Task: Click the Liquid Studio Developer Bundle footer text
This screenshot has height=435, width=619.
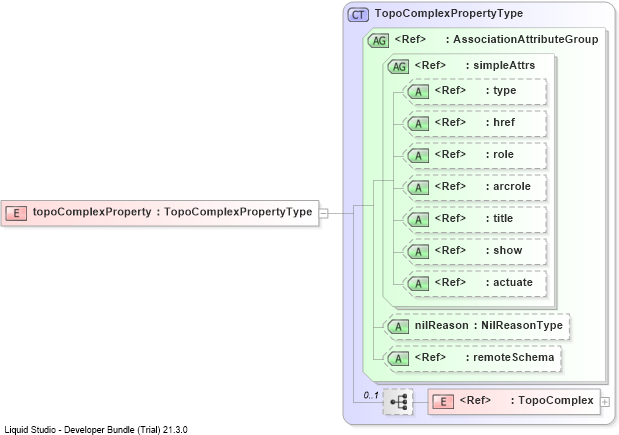Action: [96, 429]
